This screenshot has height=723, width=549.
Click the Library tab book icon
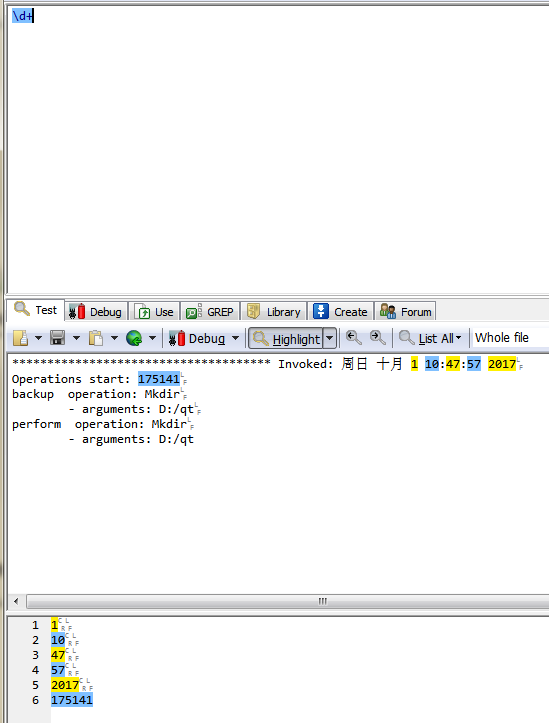254,311
